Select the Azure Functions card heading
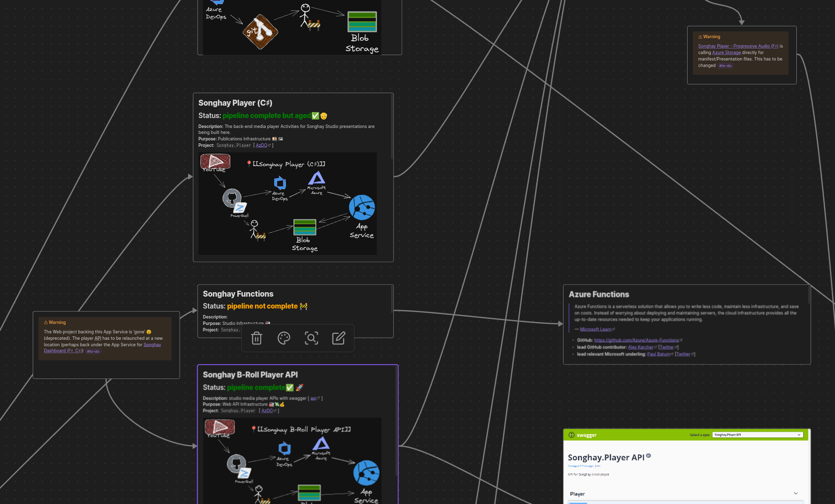 (x=599, y=295)
